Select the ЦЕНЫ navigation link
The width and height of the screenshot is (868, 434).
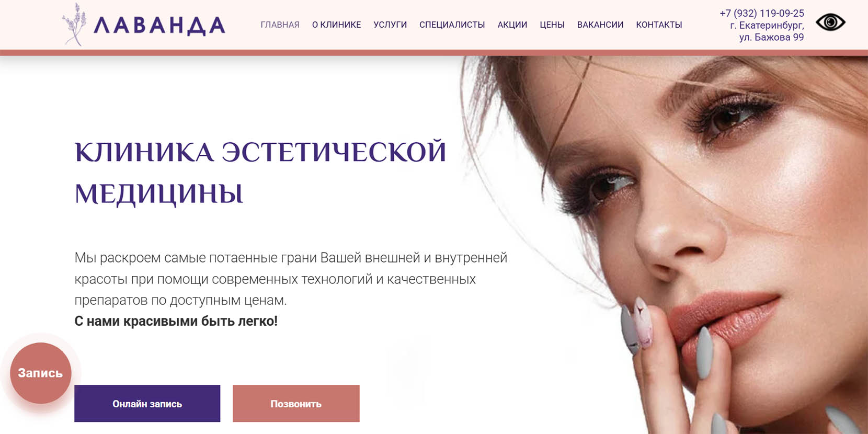[x=552, y=25]
